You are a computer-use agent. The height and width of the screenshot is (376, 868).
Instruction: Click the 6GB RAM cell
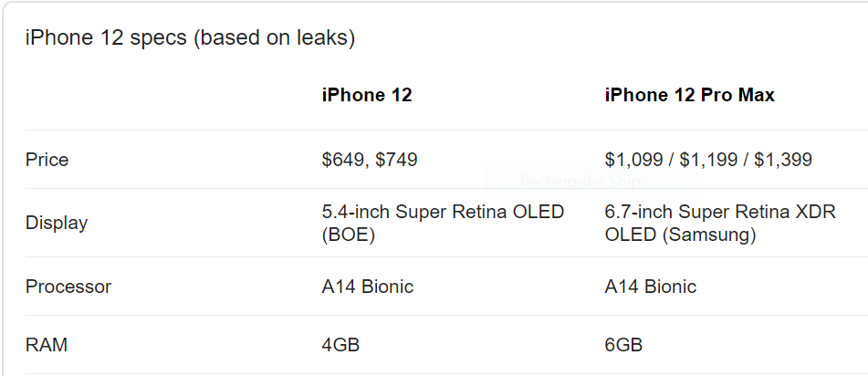(x=623, y=345)
